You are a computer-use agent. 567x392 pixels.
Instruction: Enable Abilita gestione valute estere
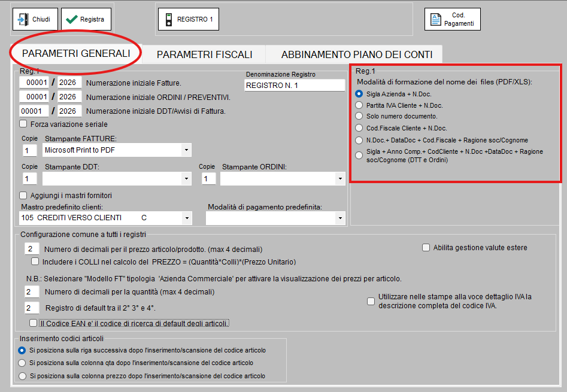click(x=426, y=248)
